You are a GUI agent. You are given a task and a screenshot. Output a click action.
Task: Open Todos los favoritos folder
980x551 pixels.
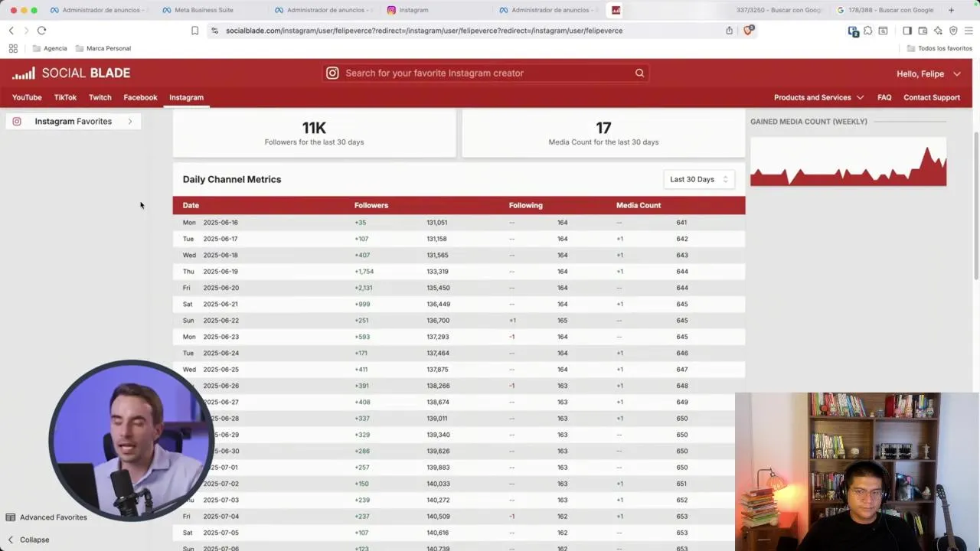coord(939,48)
